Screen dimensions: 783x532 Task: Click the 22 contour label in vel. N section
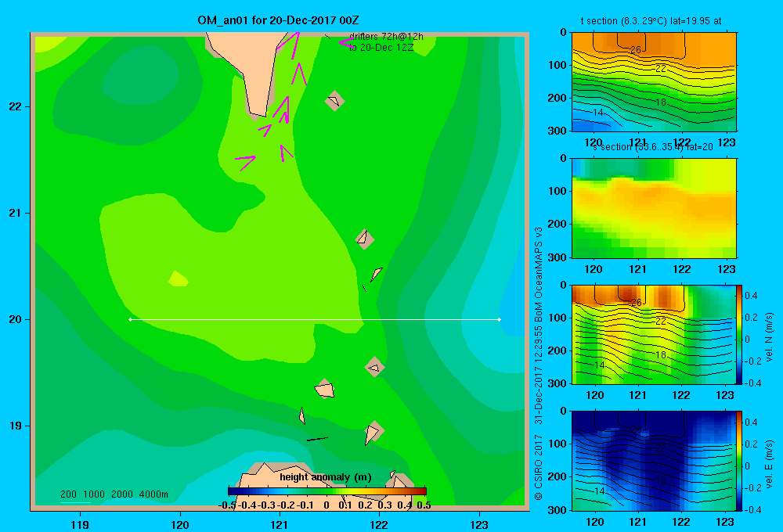tap(660, 322)
